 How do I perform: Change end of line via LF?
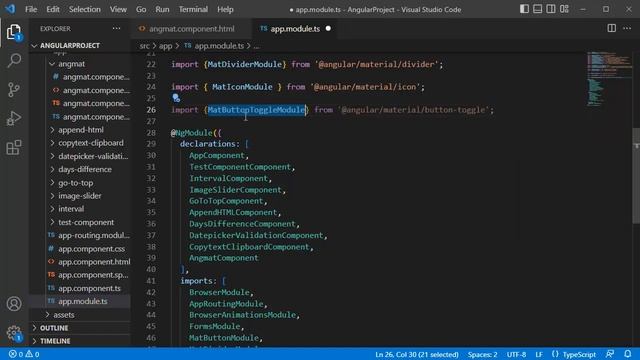pos(539,354)
